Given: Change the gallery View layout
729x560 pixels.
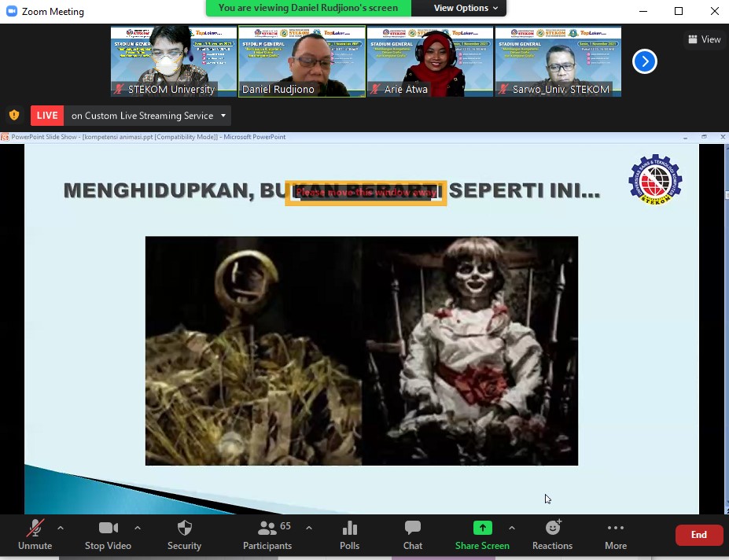Looking at the screenshot, I should [705, 39].
